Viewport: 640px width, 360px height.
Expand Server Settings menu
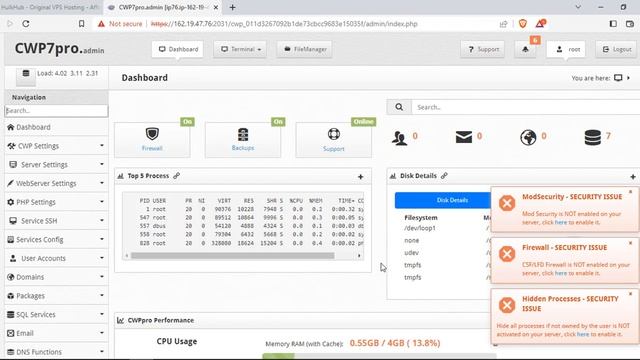pyautogui.click(x=56, y=164)
